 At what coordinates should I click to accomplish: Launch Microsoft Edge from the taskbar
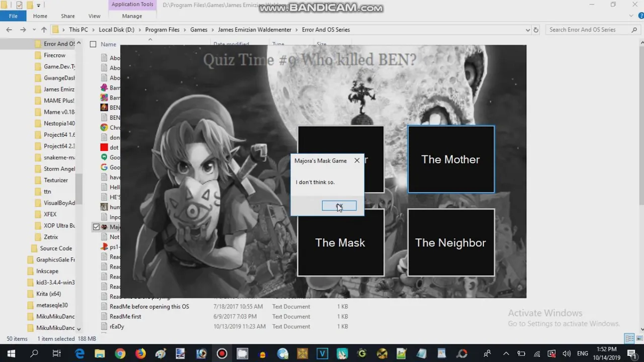click(x=80, y=354)
